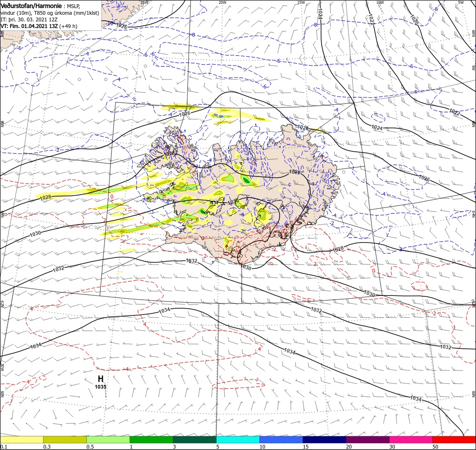The image size is (476, 450).
Task: Click the legend value label 30
Action: [392, 447]
